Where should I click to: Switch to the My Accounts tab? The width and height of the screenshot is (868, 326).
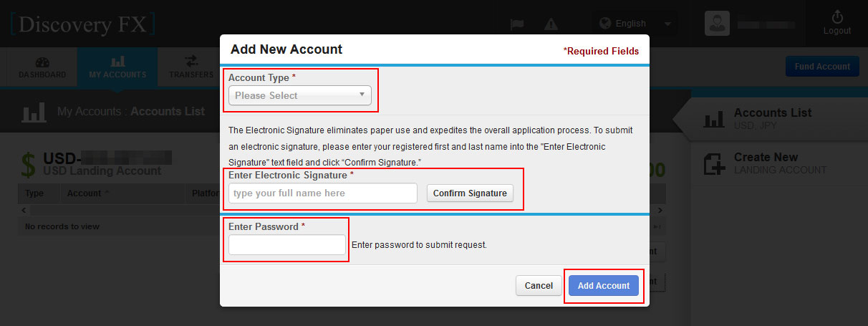click(117, 67)
